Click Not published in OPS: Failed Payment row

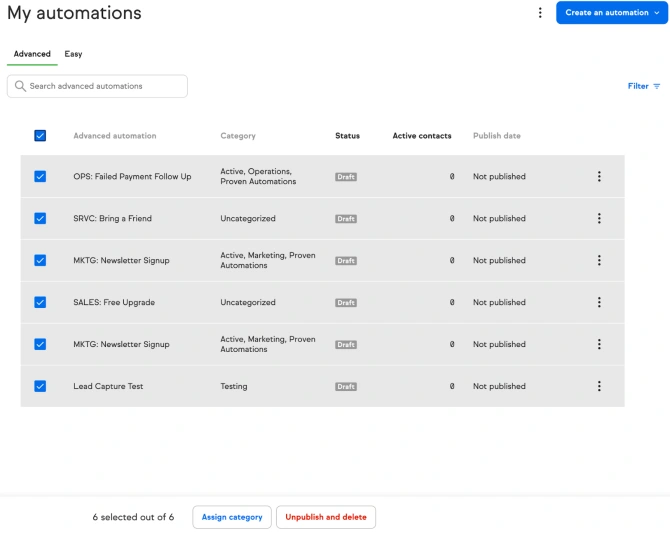(499, 177)
